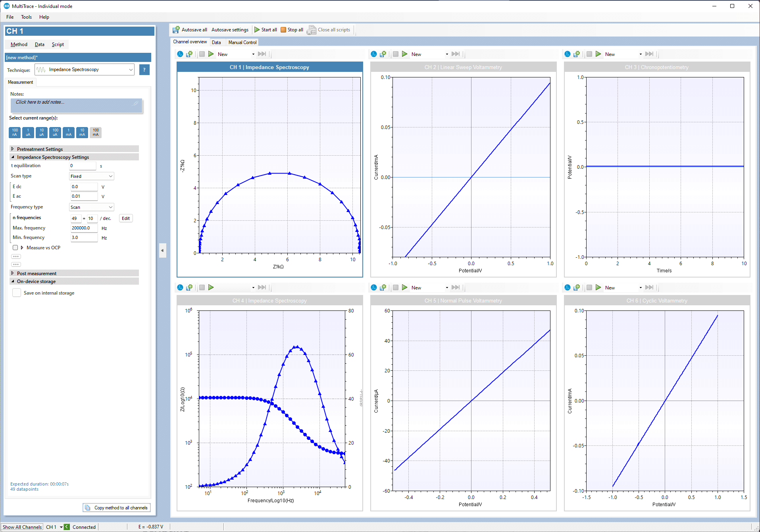Image resolution: width=760 pixels, height=532 pixels.
Task: Enable the Measure vs OCP checkbox
Action: tap(15, 248)
